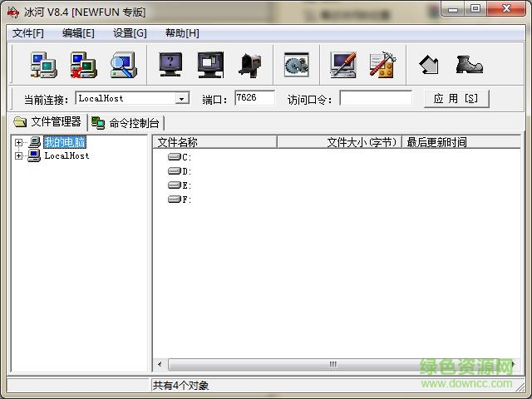This screenshot has height=399, width=532.
Task: Click the hammer and bricks icon
Action: pyautogui.click(x=382, y=65)
